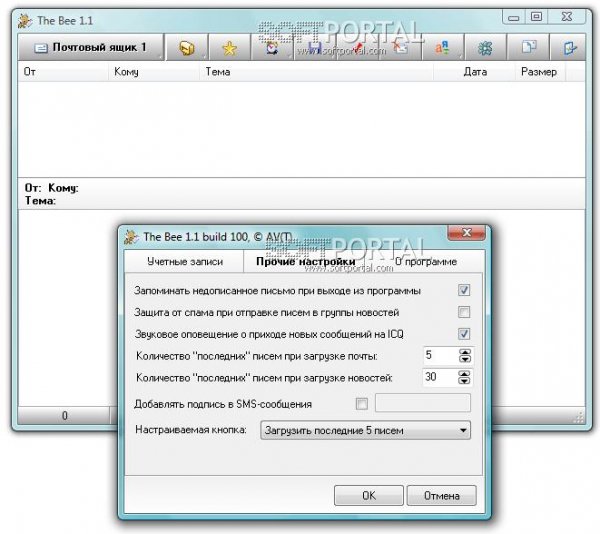Minimize the main The Bee window

point(514,17)
